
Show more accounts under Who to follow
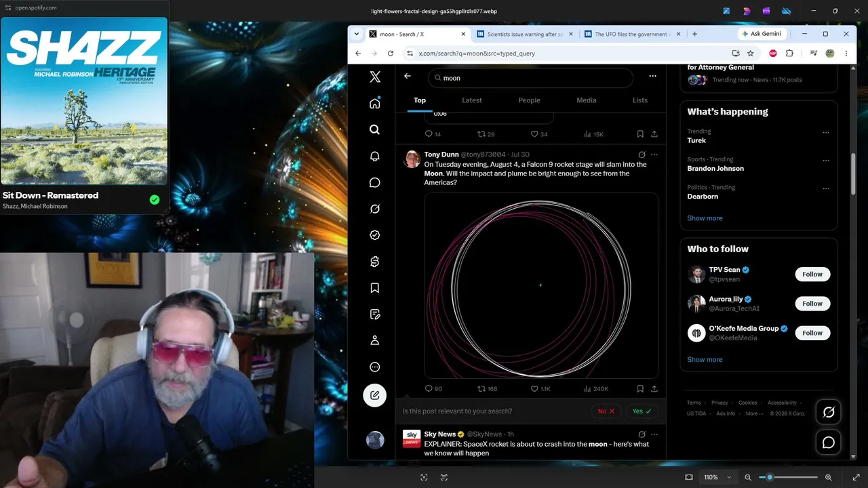(705, 360)
